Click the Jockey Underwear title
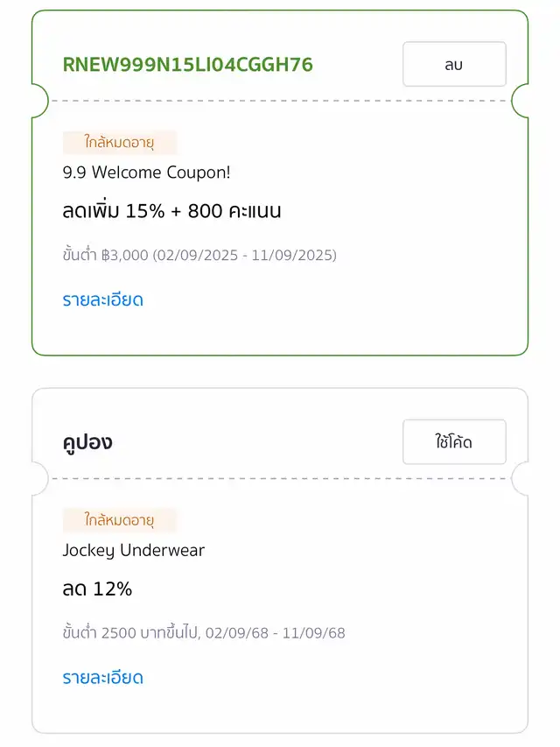The width and height of the screenshot is (560, 747). pyautogui.click(x=133, y=550)
